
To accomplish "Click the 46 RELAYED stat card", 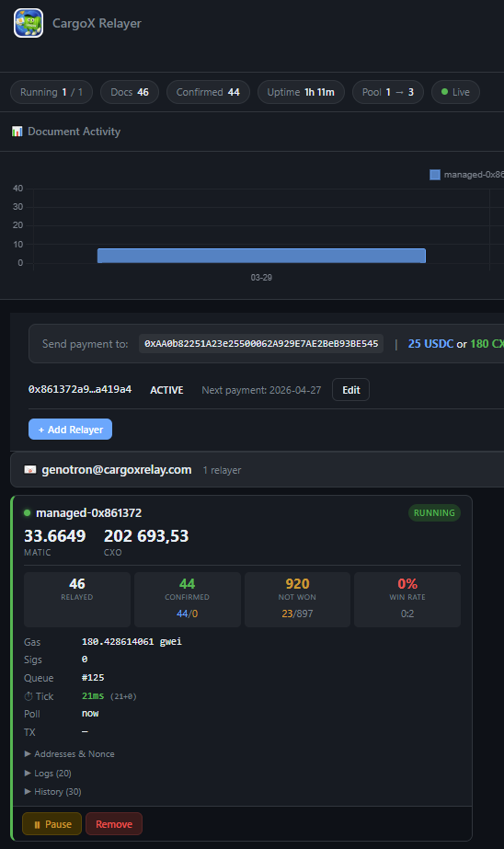I will coord(77,600).
